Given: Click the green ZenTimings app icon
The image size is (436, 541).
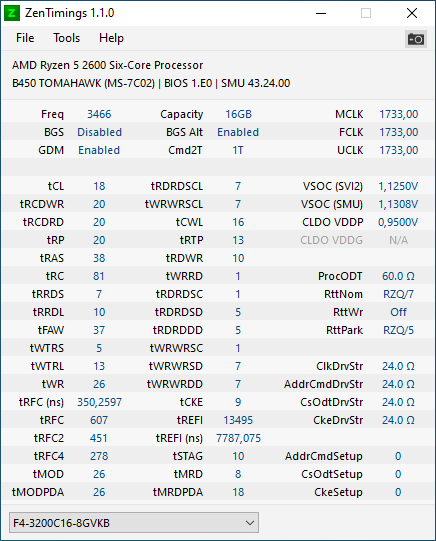Looking at the screenshot, I should click(x=12, y=13).
